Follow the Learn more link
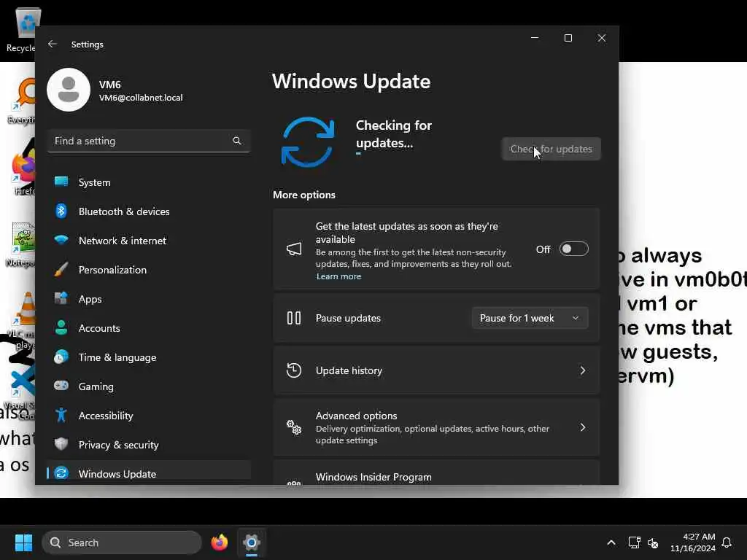747x560 pixels. coord(338,276)
